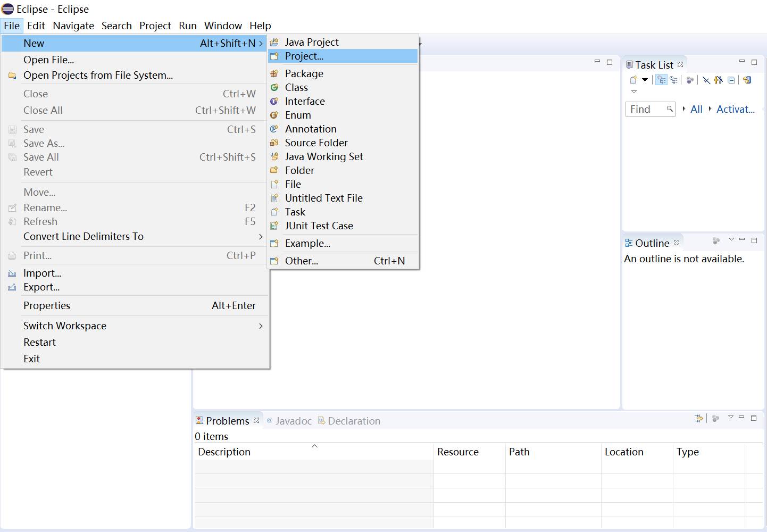Click the Problems focus on active task icon

pyautogui.click(x=715, y=419)
